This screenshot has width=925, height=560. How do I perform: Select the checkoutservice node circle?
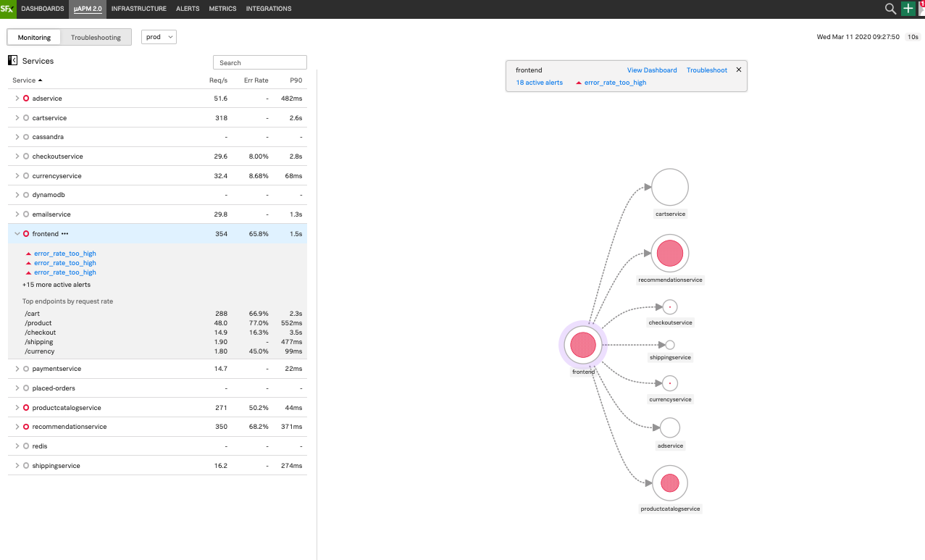pyautogui.click(x=670, y=307)
